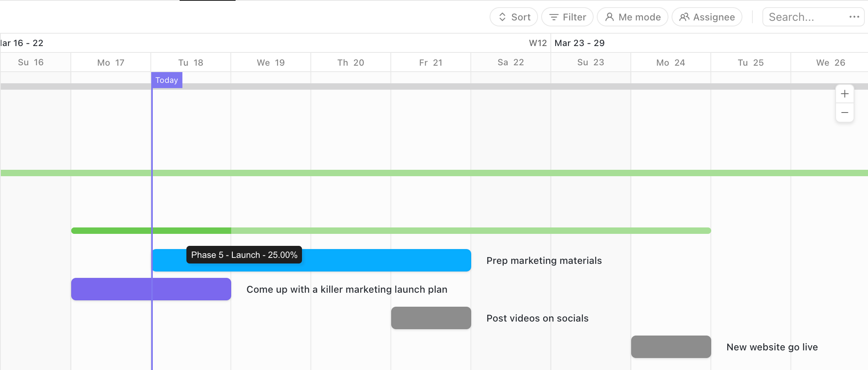868x370 pixels.
Task: Open the New website go live label
Action: click(x=772, y=347)
